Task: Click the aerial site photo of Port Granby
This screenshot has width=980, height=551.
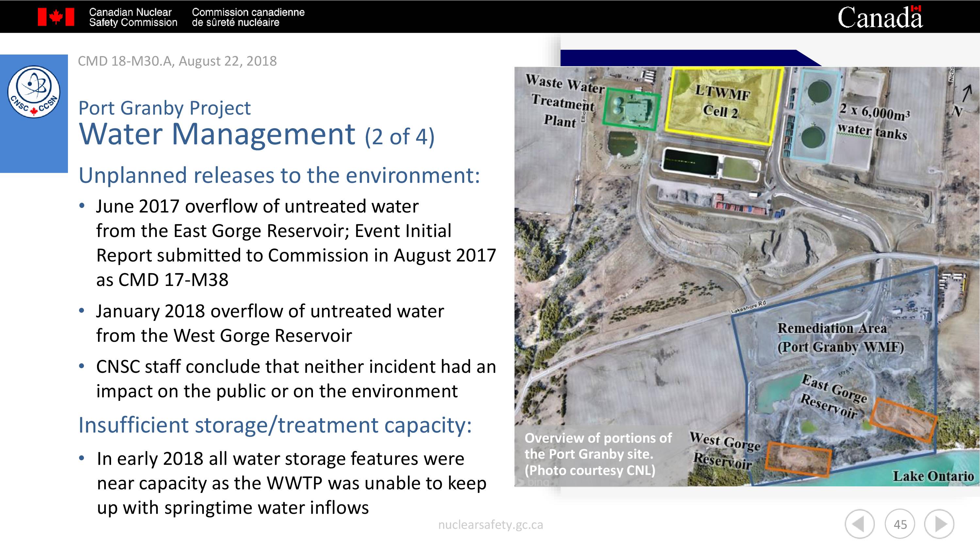Action: tap(747, 276)
